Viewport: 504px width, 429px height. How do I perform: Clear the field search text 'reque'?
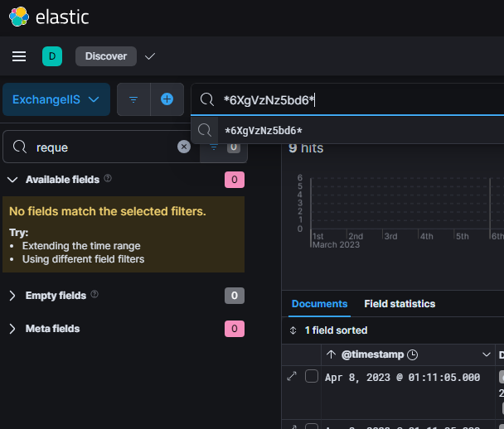(x=184, y=147)
